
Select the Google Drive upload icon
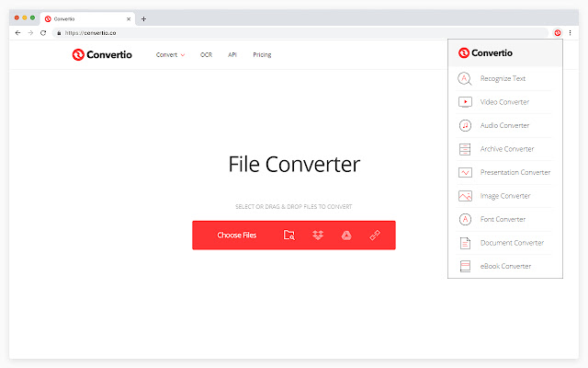coord(346,236)
